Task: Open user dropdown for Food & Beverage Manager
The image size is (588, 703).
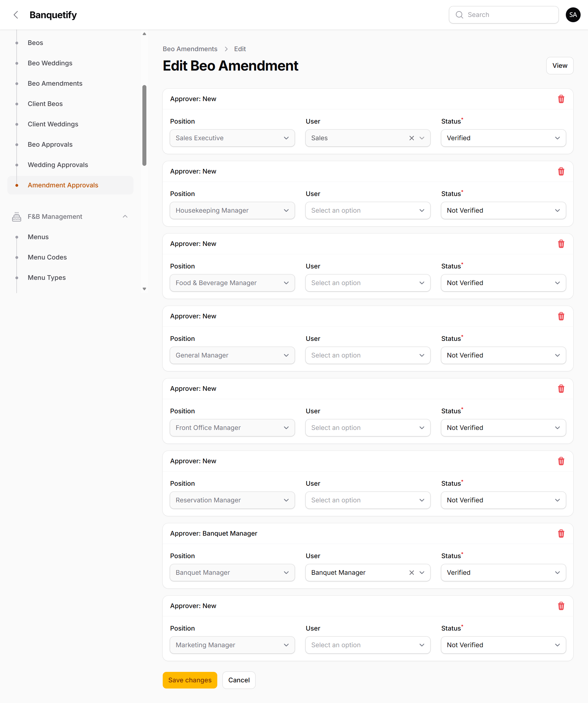Action: tap(367, 283)
